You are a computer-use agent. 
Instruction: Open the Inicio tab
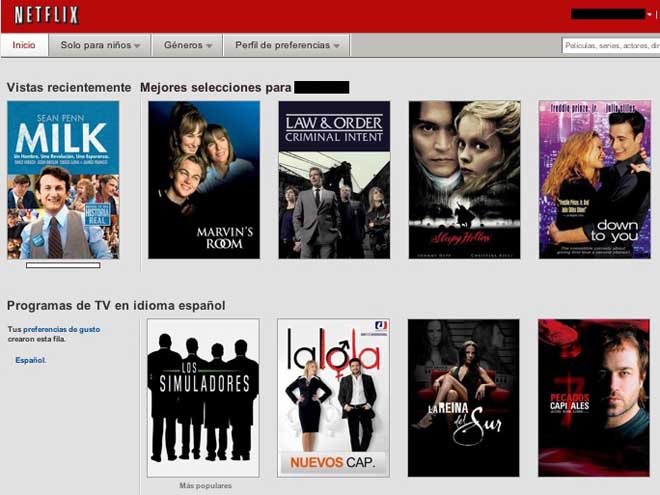point(24,45)
